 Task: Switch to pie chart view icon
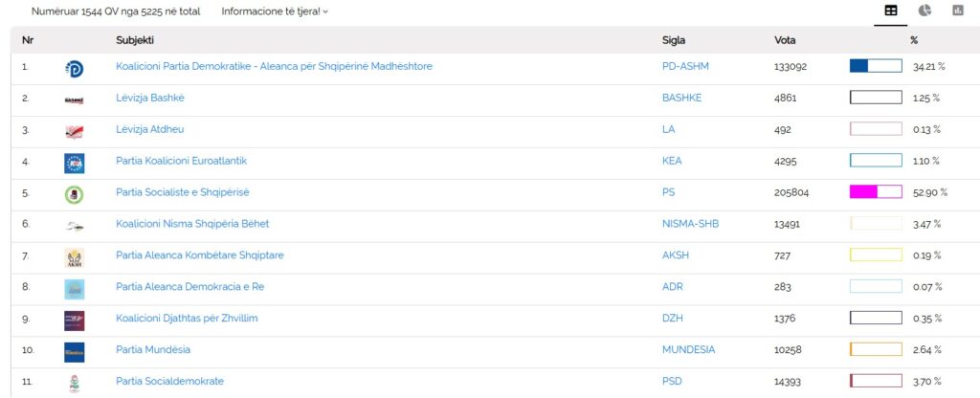click(924, 11)
